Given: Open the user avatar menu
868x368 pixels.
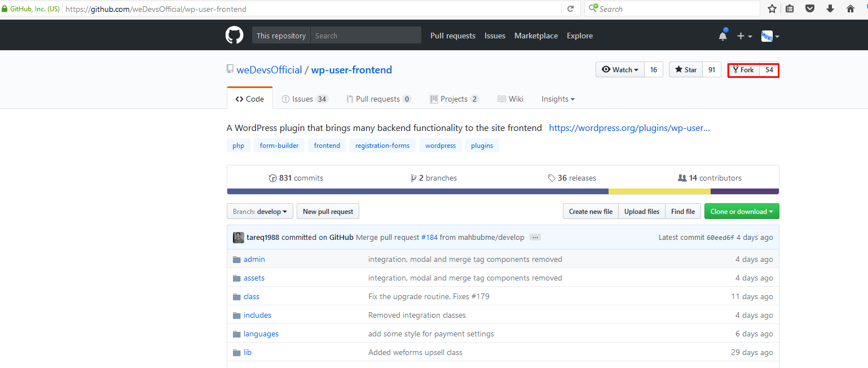Looking at the screenshot, I should [x=770, y=36].
